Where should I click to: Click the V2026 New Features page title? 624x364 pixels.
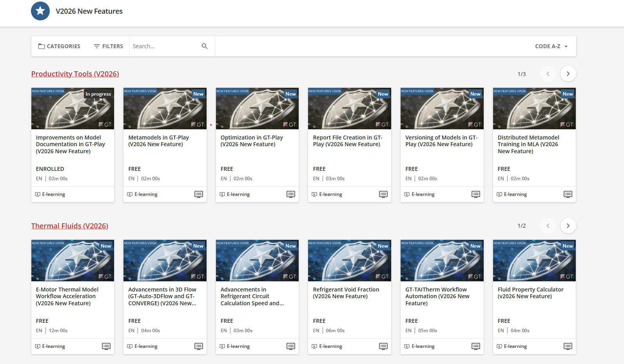[89, 11]
